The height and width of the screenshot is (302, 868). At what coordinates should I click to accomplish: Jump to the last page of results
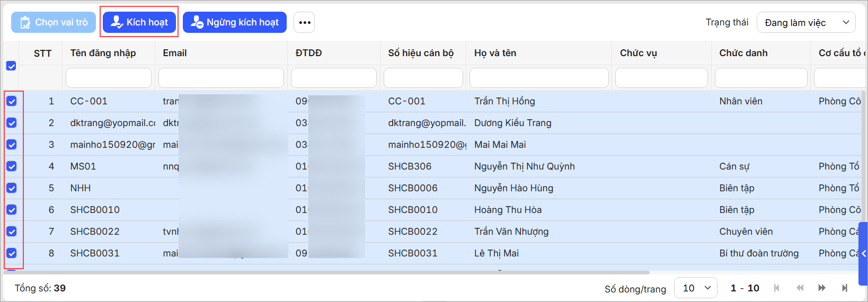[845, 288]
